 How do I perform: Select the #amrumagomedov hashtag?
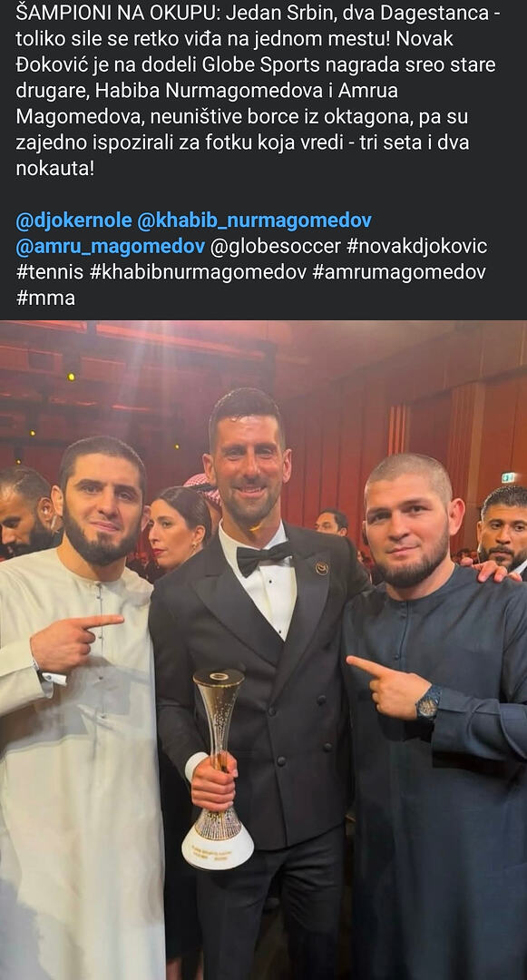pyautogui.click(x=398, y=272)
